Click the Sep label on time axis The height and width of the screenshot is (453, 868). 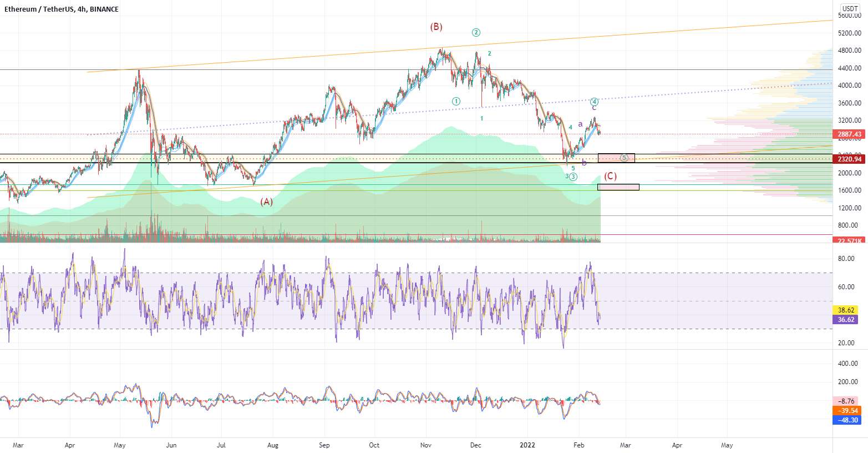pyautogui.click(x=324, y=445)
